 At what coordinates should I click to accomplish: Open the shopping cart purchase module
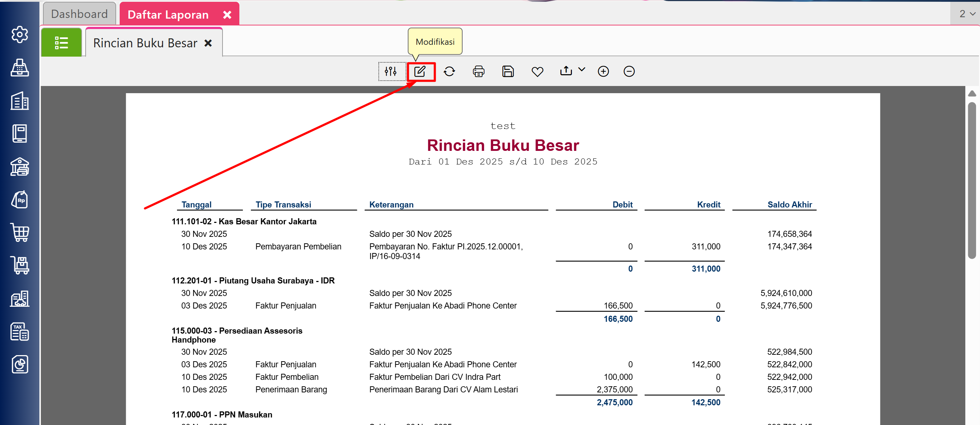pyautogui.click(x=19, y=232)
